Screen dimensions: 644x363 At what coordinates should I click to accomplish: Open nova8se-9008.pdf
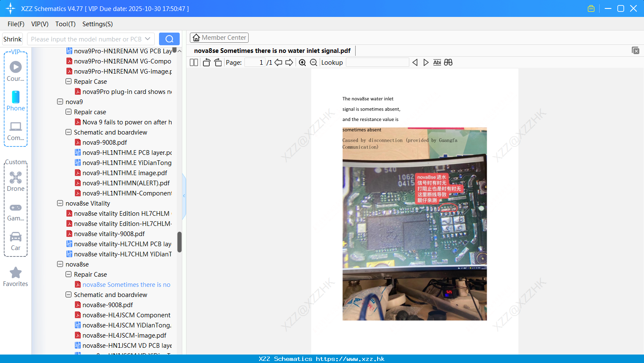[107, 305]
